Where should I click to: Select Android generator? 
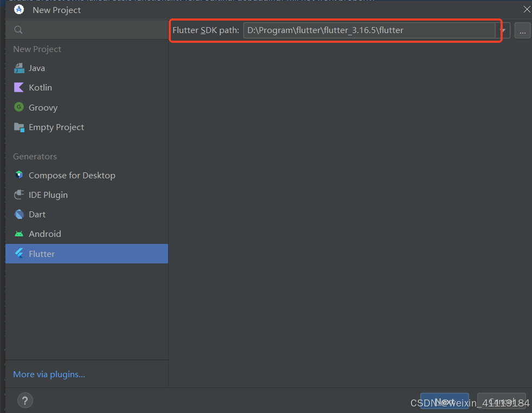pos(87,234)
